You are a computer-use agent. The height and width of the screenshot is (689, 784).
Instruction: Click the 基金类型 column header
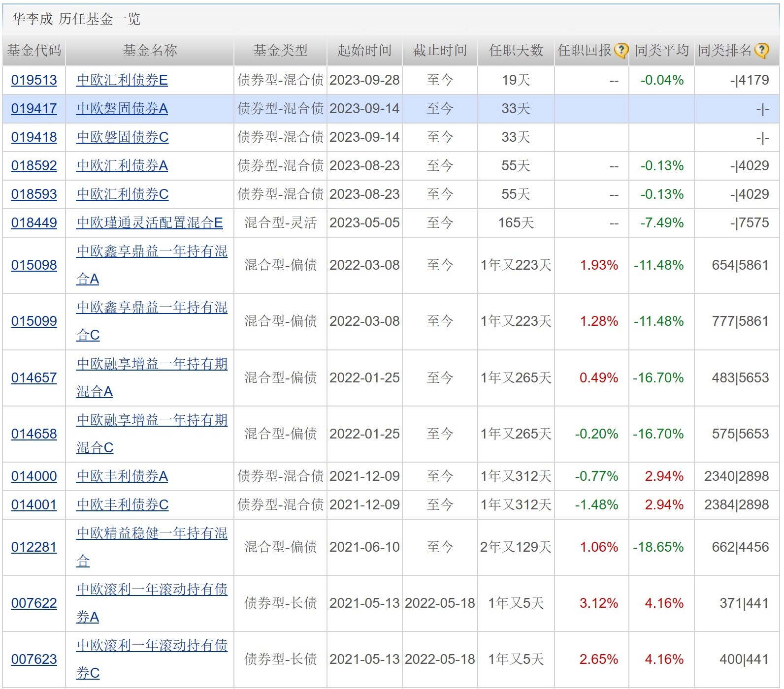point(281,50)
